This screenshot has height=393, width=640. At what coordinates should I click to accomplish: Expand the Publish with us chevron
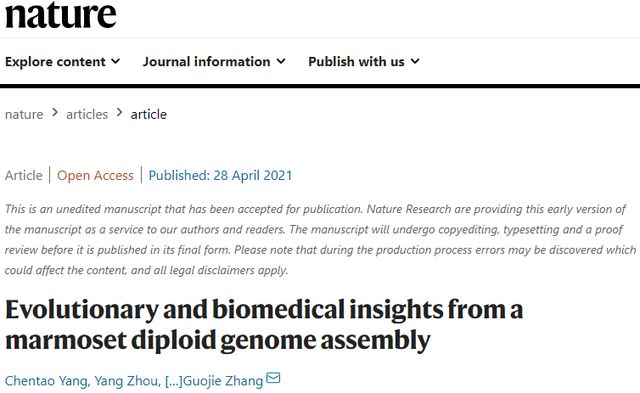[415, 61]
